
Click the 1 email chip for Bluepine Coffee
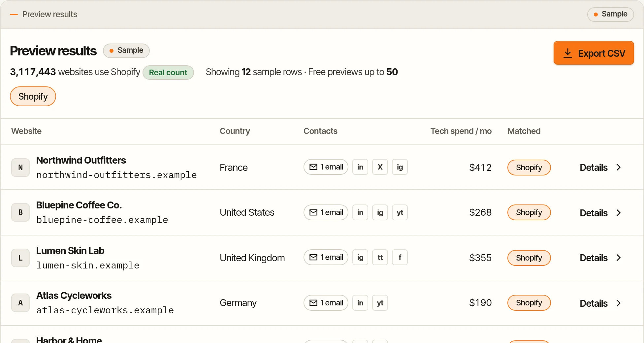pyautogui.click(x=326, y=212)
